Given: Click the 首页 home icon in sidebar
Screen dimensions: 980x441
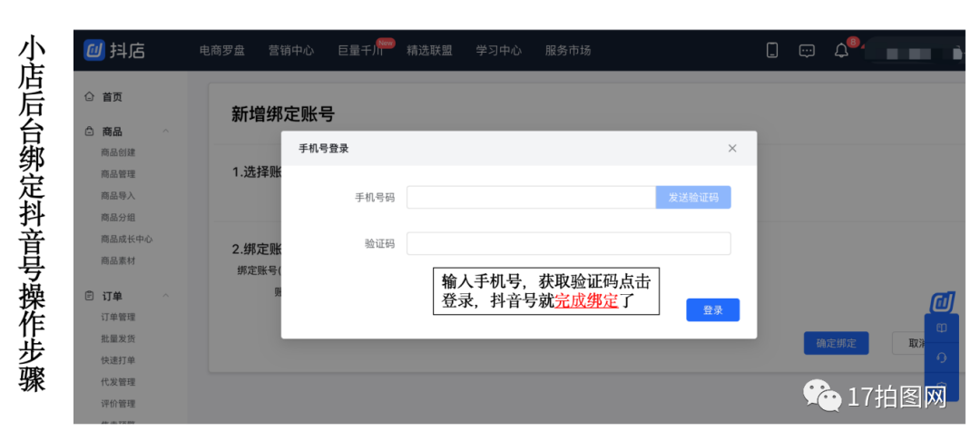Looking at the screenshot, I should click(89, 97).
